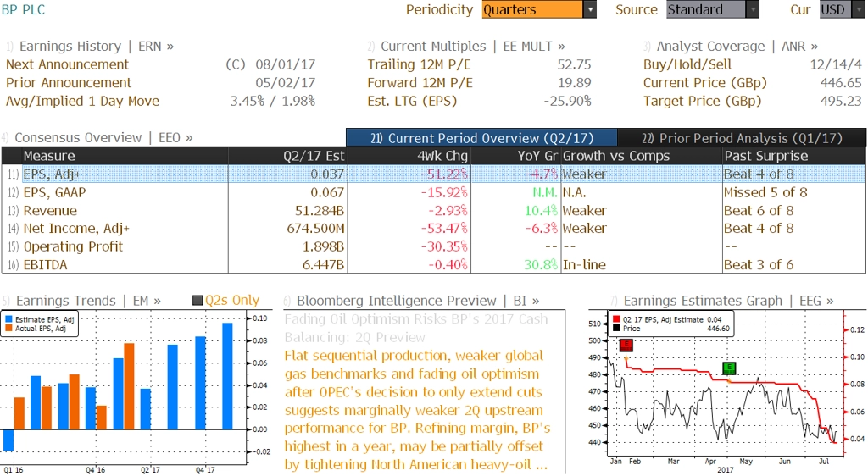
Task: Click Buy/Hold/Sell value 12/14/4
Action: tap(836, 64)
